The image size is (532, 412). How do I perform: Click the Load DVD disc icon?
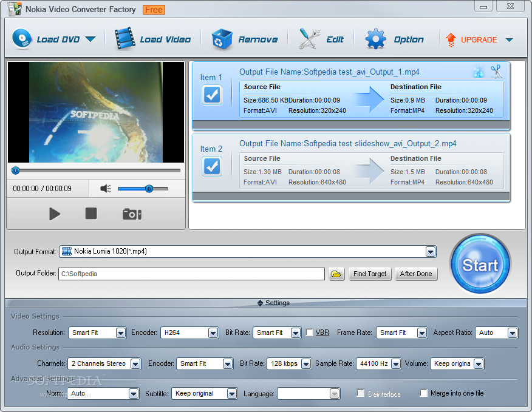pos(22,39)
